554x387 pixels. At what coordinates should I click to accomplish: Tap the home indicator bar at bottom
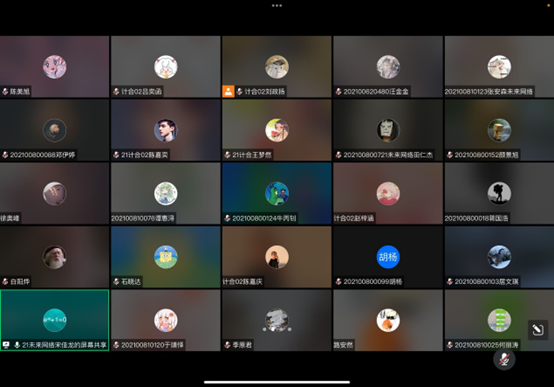click(277, 382)
